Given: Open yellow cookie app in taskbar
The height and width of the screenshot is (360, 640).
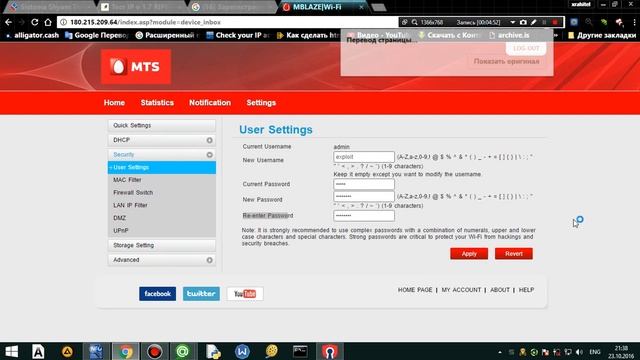Looking at the screenshot, I should coord(271,351).
